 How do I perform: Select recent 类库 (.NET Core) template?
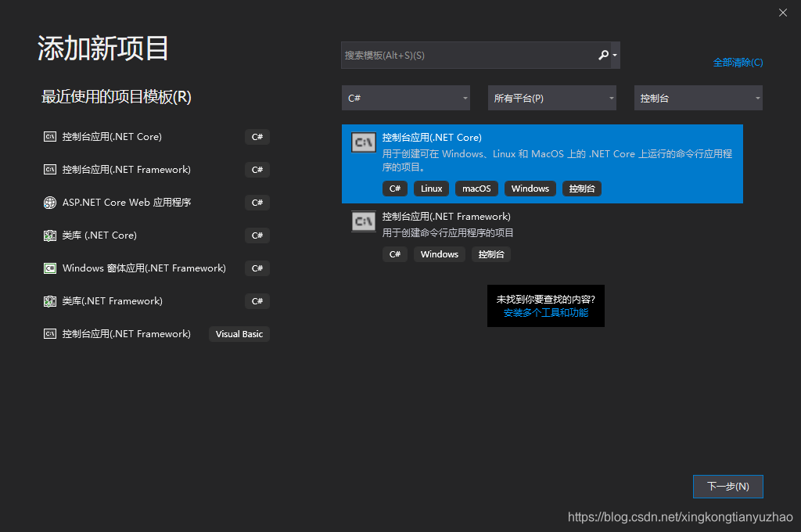coord(156,235)
